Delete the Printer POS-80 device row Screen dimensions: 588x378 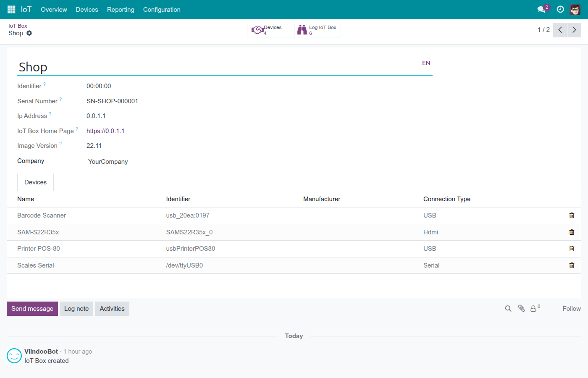coord(572,249)
